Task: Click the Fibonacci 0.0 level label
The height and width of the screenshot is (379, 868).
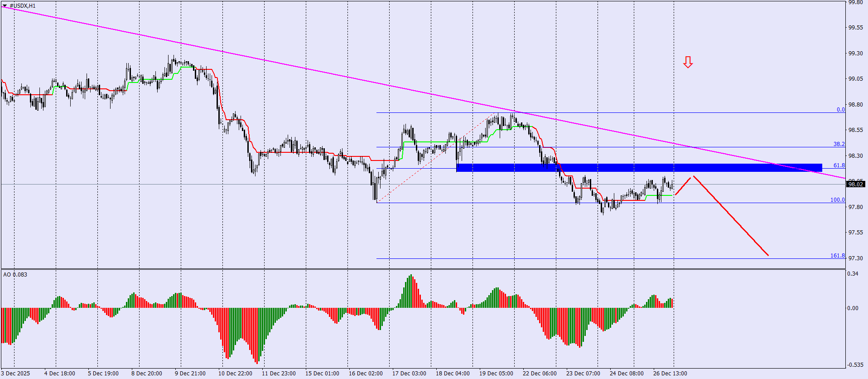Action: click(840, 110)
